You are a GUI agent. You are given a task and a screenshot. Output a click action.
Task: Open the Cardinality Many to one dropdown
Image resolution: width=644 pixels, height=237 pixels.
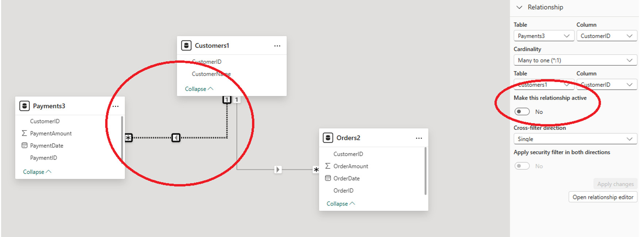[575, 60]
